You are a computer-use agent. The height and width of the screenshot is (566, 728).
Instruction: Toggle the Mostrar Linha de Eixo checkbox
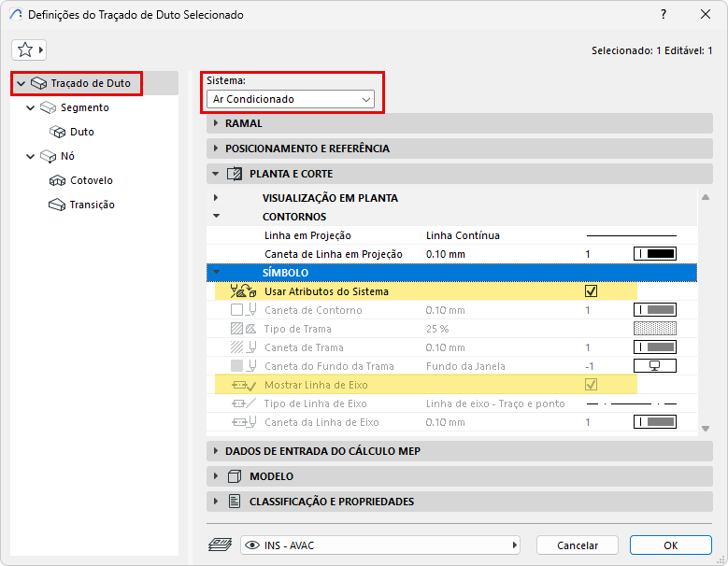point(591,385)
